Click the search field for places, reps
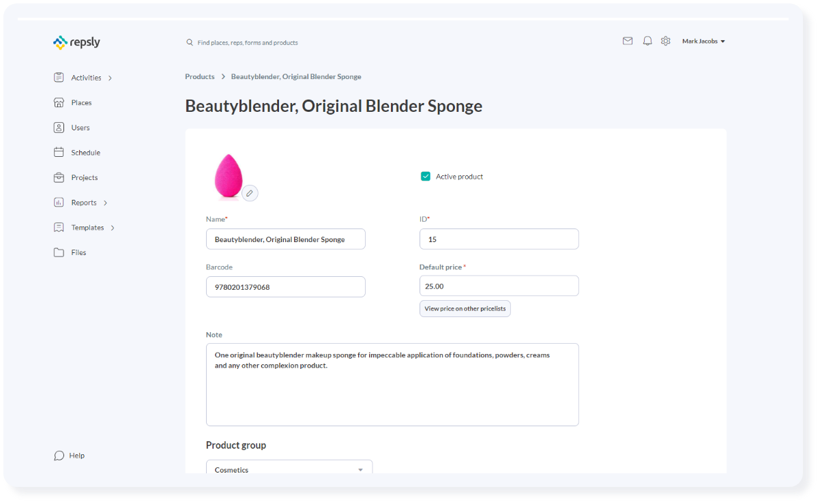Viewport: 820px width, 504px height. 248,42
